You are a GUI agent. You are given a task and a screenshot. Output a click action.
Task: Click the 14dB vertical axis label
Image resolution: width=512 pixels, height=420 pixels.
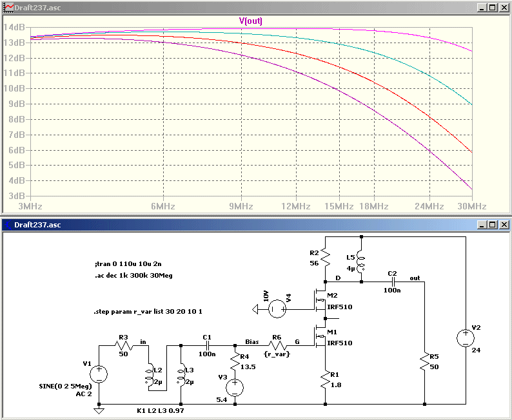click(14, 28)
